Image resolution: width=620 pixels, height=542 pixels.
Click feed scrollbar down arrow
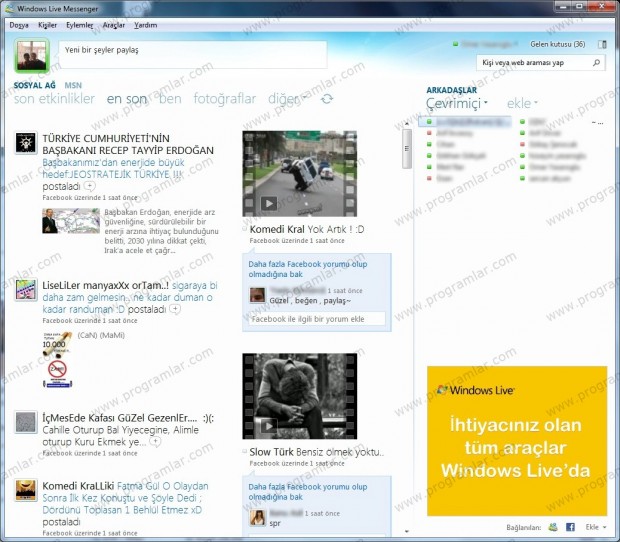click(406, 531)
